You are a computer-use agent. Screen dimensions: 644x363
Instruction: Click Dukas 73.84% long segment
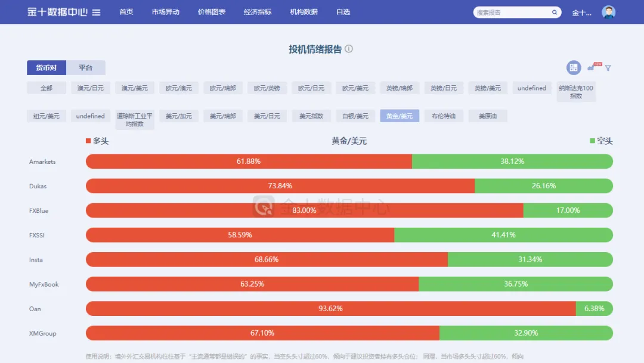click(280, 186)
